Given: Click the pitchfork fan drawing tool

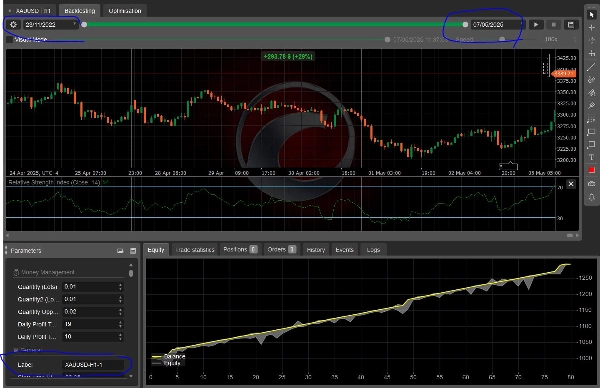Looking at the screenshot, I should coord(592,93).
